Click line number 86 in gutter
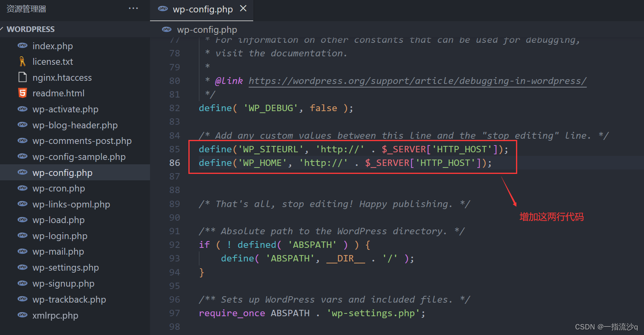 [x=175, y=163]
